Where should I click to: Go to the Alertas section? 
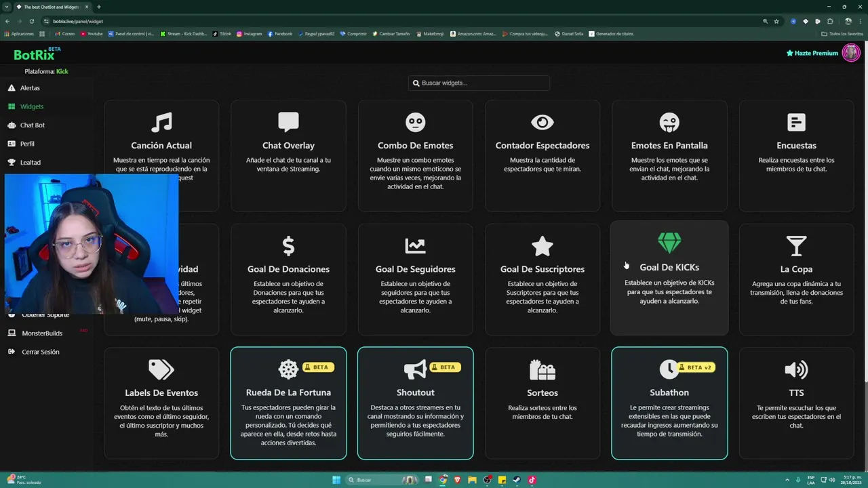[x=30, y=88]
